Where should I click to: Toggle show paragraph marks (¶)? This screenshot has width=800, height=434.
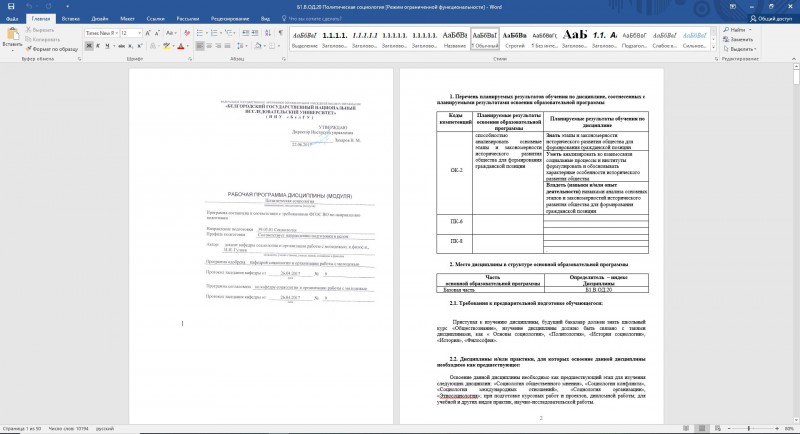point(280,33)
